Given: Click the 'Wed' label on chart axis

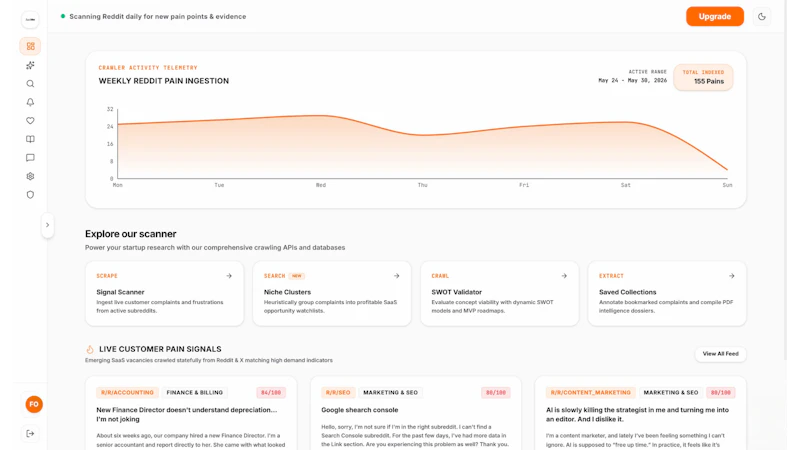Looking at the screenshot, I should [320, 185].
